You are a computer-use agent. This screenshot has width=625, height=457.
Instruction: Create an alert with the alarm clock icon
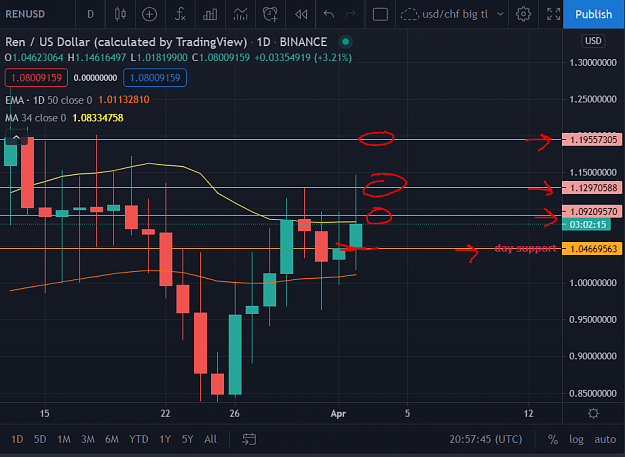point(270,14)
